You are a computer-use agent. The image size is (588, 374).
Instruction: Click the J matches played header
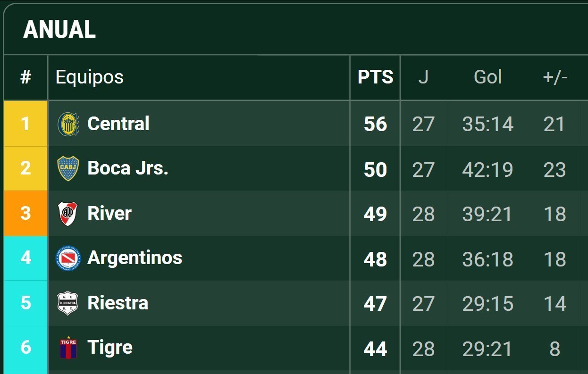[x=423, y=77]
